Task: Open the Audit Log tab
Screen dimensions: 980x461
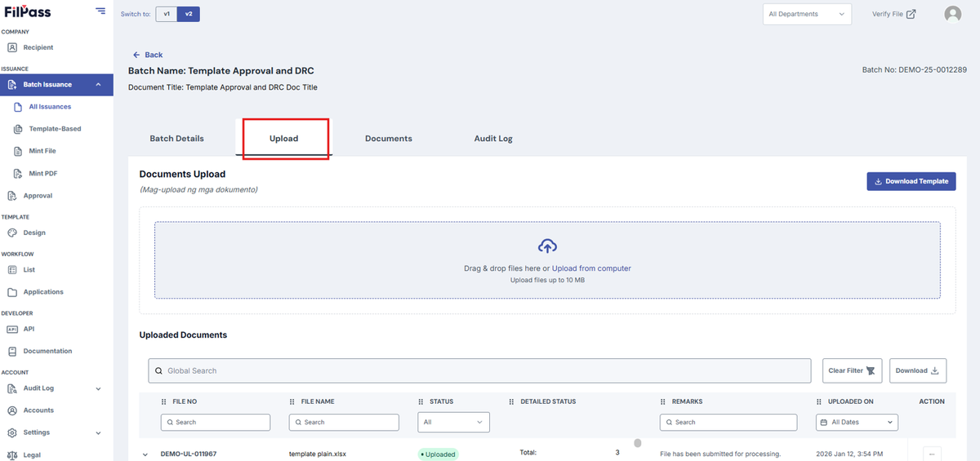Action: click(x=493, y=139)
